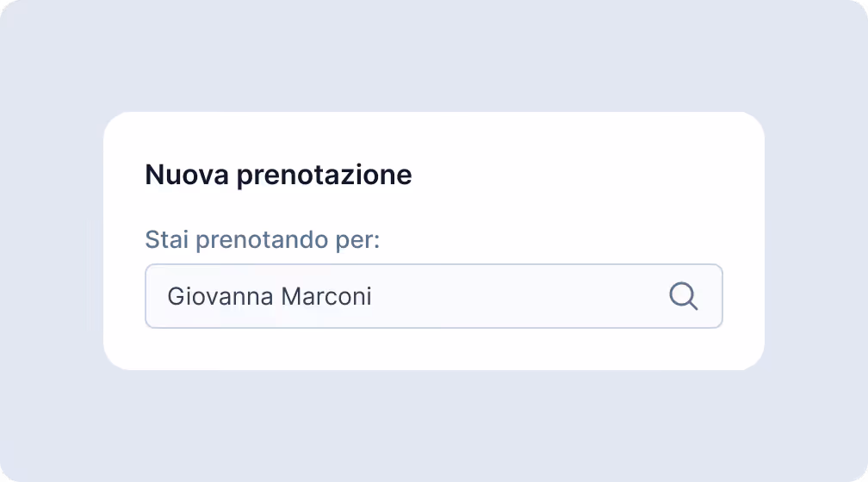868x482 pixels.
Task: Click empty space inside the name input
Action: pos(517,296)
